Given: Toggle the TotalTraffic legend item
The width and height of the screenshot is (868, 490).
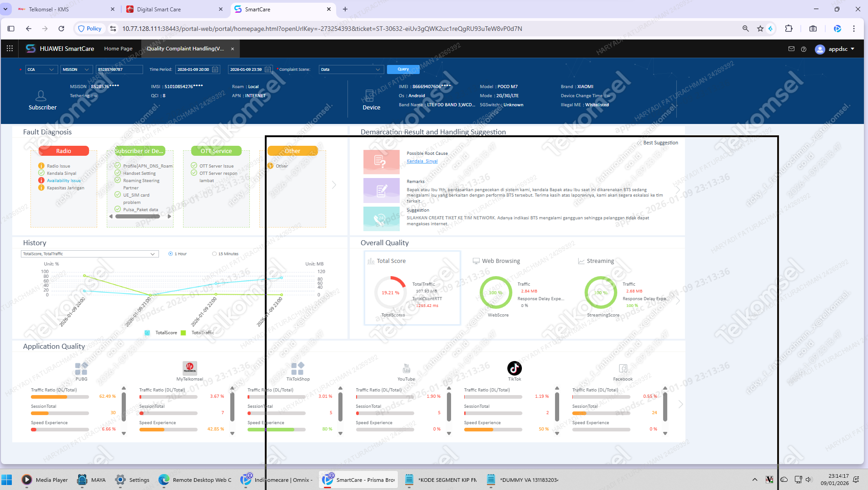Looking at the screenshot, I should [x=198, y=333].
